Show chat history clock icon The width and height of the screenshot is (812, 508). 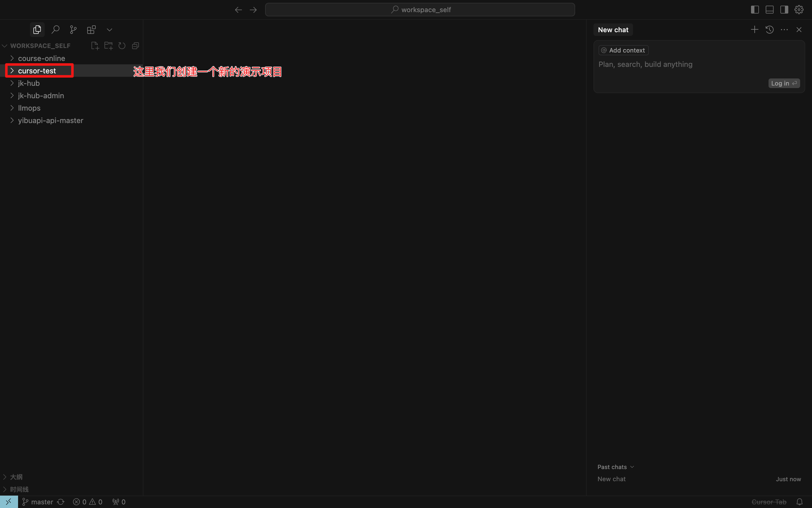[x=769, y=30]
